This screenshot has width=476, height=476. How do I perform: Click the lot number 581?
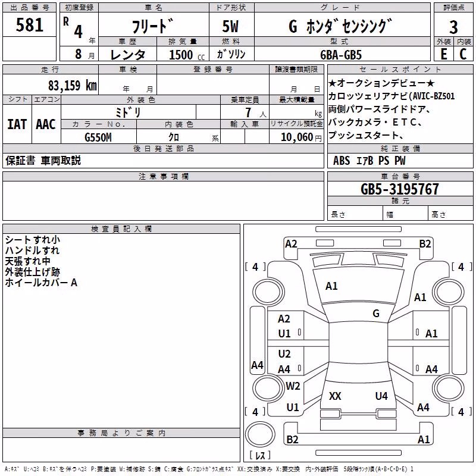pos(29,24)
